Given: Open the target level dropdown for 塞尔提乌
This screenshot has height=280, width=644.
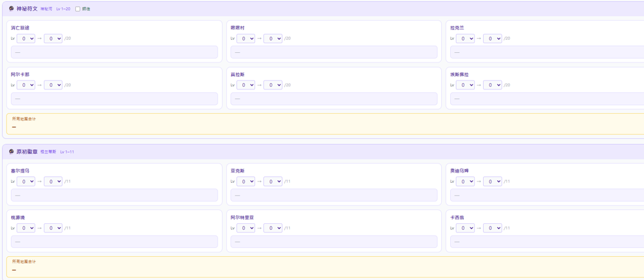Looking at the screenshot, I should tap(53, 181).
